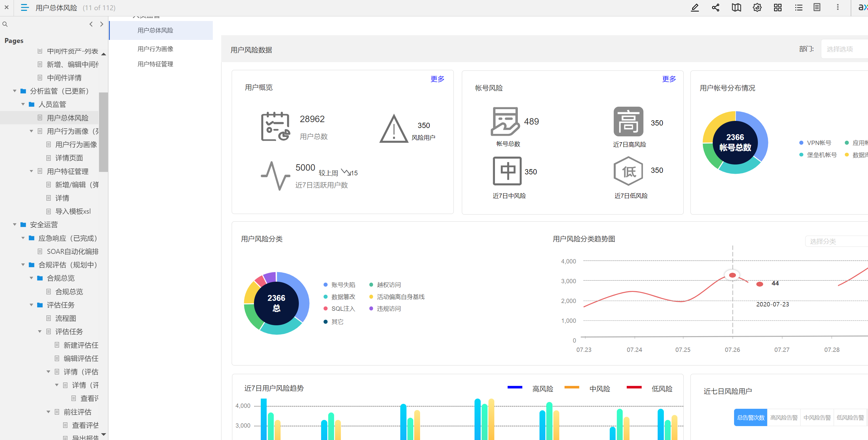Image resolution: width=868 pixels, height=440 pixels.
Task: Click the 中 medium-risk icon
Action: click(507, 171)
